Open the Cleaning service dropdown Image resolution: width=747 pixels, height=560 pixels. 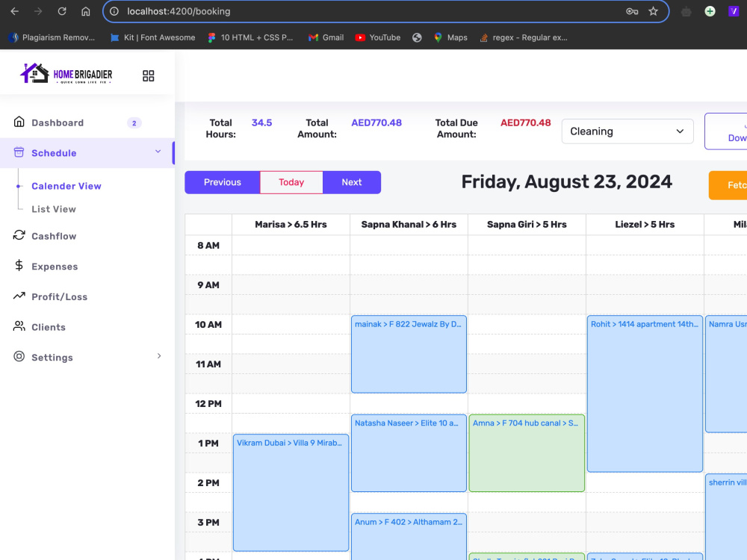(x=627, y=131)
